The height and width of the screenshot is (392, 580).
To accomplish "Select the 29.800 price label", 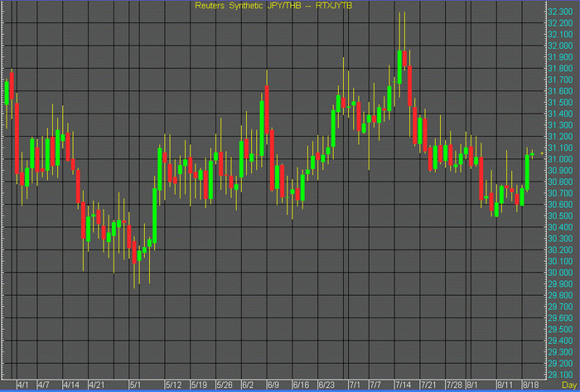I will (560, 295).
